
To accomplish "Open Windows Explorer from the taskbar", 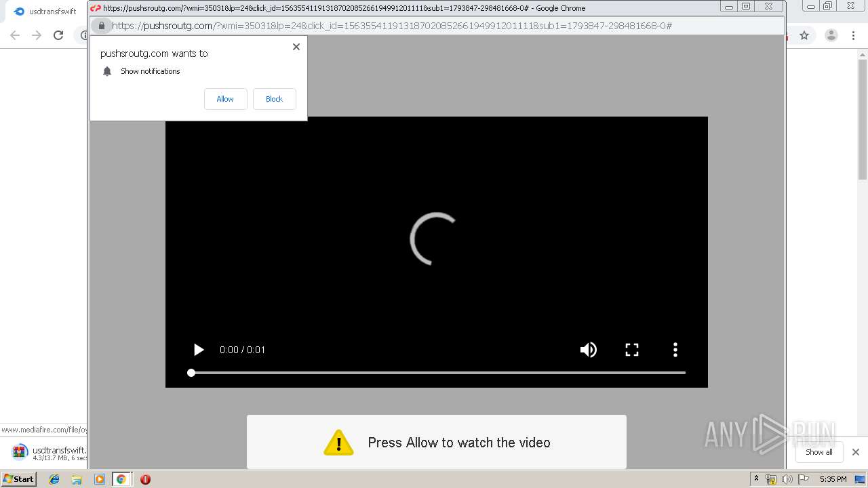I will [x=77, y=479].
